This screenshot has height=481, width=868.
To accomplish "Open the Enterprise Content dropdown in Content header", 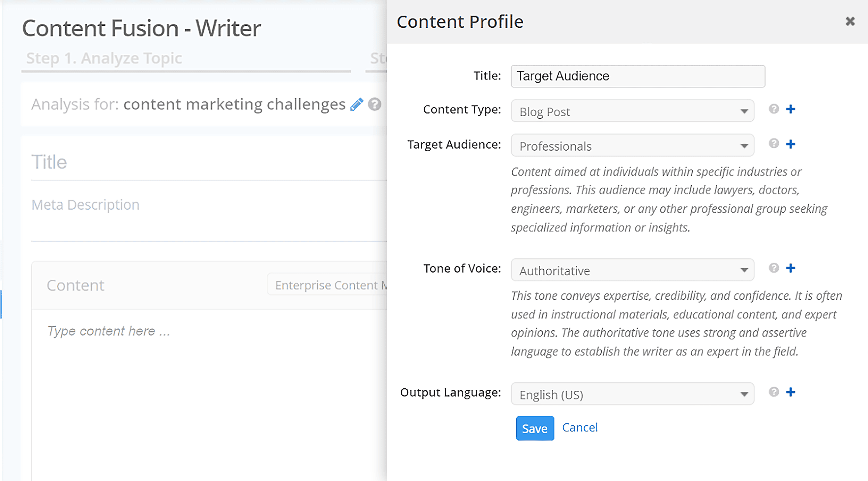I will [327, 285].
